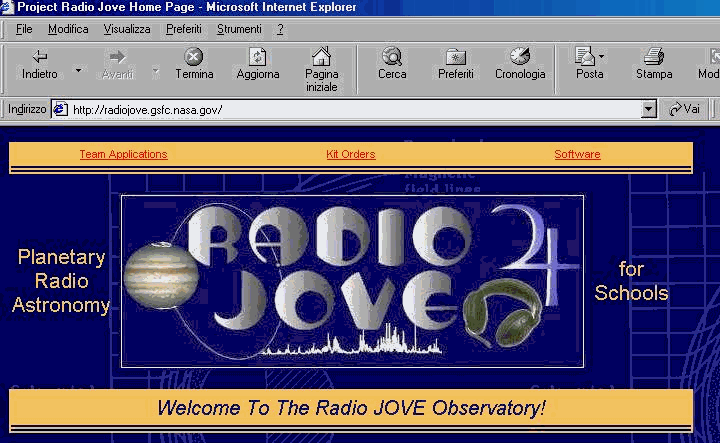Image resolution: width=720 pixels, height=443 pixels.
Task: Open the Software link
Action: pyautogui.click(x=577, y=154)
